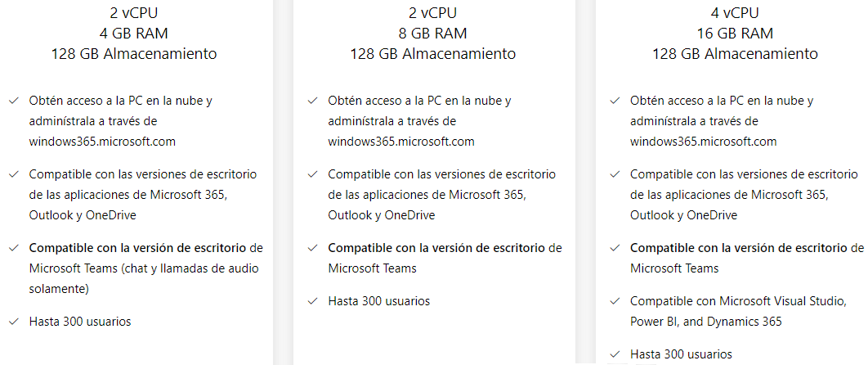Image resolution: width=868 pixels, height=365 pixels.
Task: Click checkmark beside cloud PC access in 8 GB RAM plan
Action: click(312, 101)
